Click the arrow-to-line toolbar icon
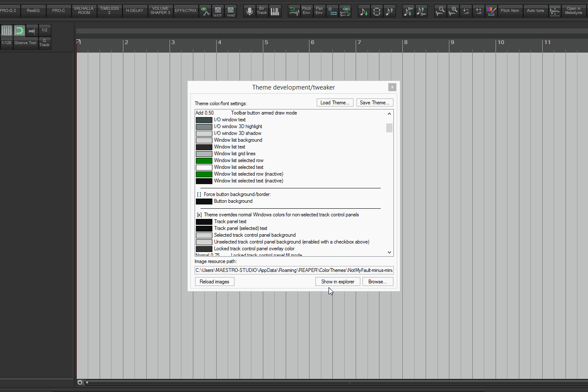This screenshot has height=392, width=588. [32, 31]
